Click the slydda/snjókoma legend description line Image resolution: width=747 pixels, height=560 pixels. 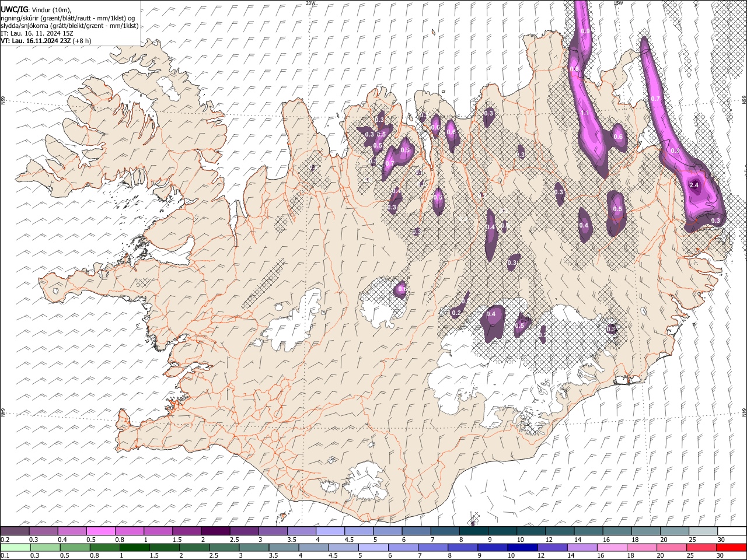coord(69,26)
